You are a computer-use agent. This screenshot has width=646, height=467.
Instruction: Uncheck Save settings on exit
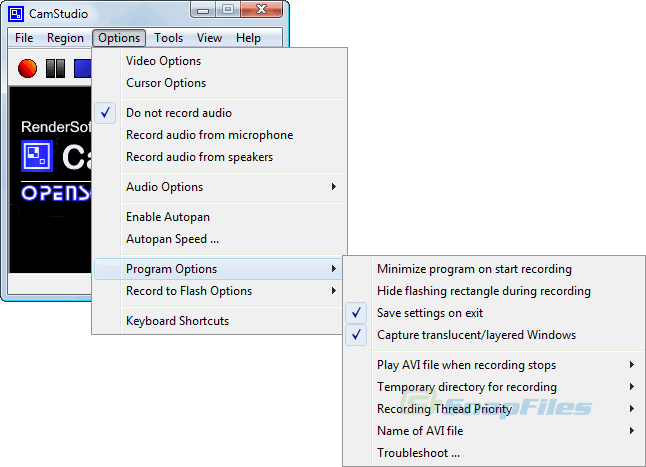494,313
